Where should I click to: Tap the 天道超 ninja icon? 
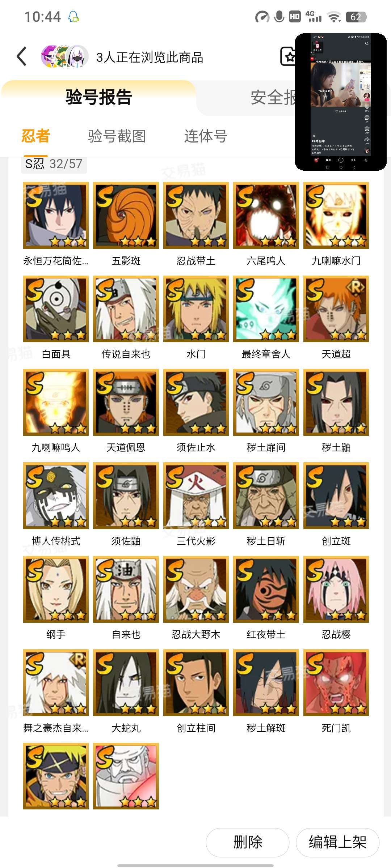point(336,309)
